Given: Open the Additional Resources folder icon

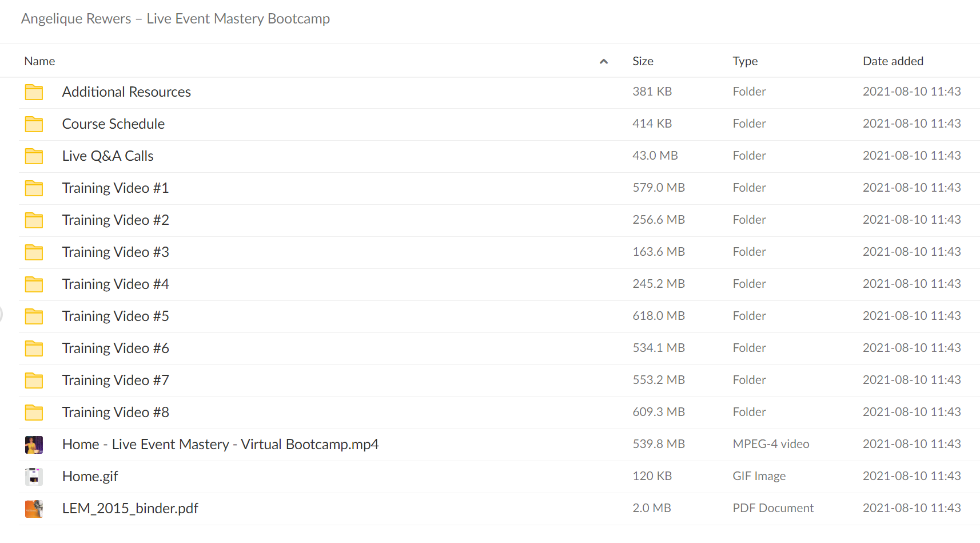Looking at the screenshot, I should click(34, 92).
